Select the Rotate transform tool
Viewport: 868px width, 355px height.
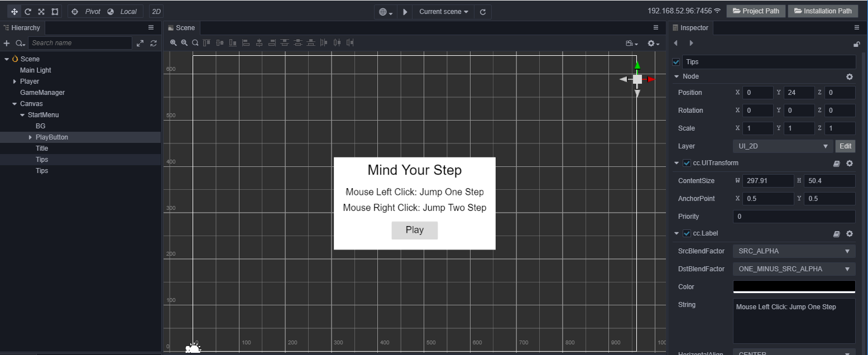pos(27,11)
